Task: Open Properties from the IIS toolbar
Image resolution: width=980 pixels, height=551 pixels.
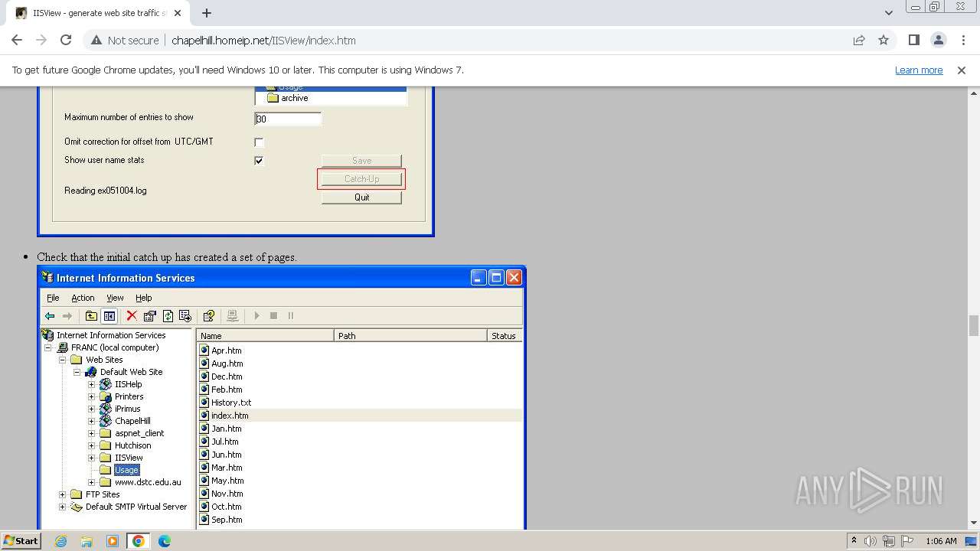Action: click(150, 316)
